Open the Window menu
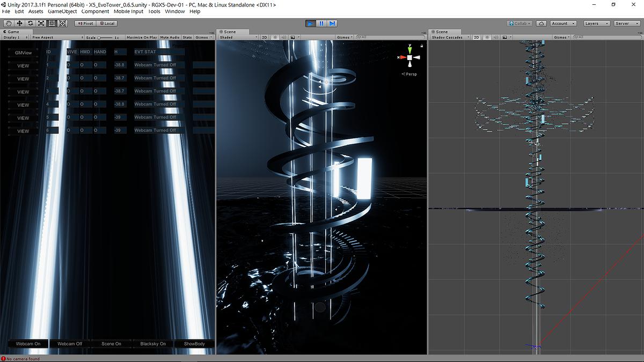 174,11
